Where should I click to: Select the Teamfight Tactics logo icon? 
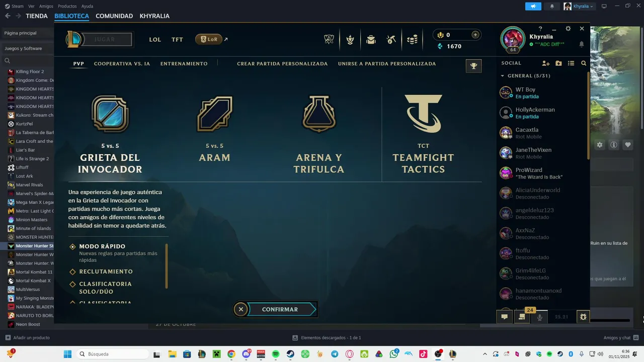click(423, 114)
